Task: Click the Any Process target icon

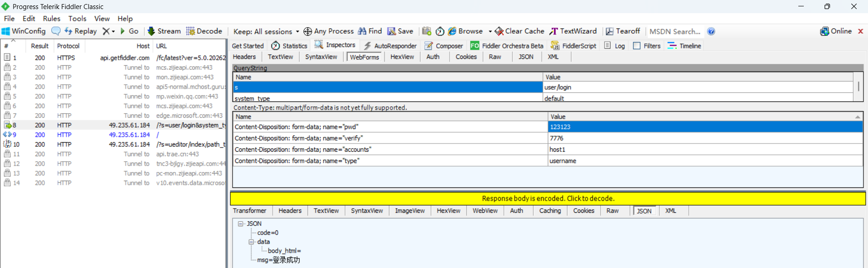Action: tap(308, 31)
